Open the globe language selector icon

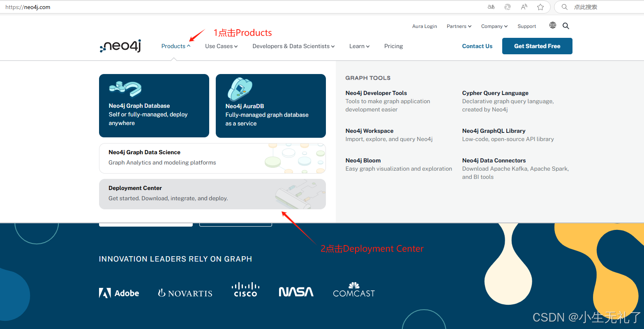coord(553,25)
